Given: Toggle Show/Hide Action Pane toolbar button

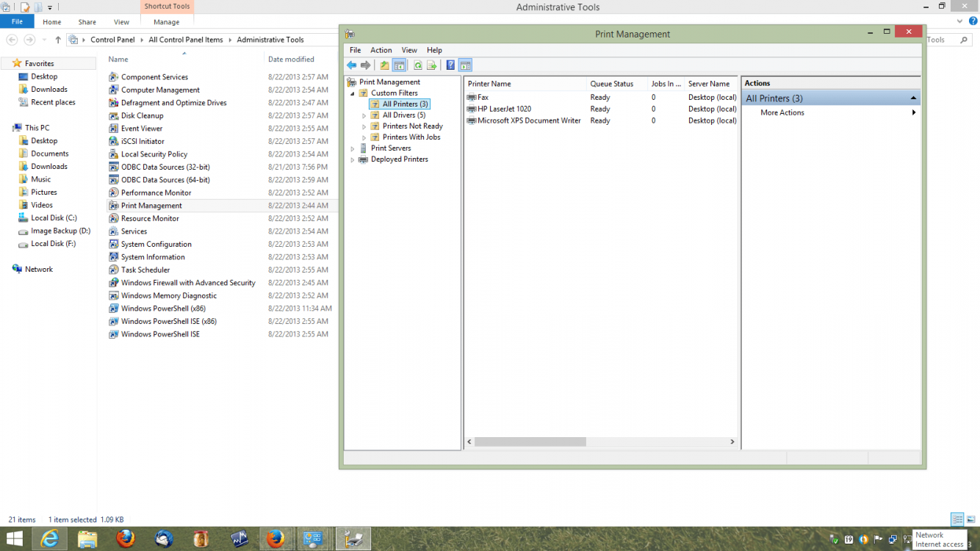Looking at the screenshot, I should pos(465,65).
